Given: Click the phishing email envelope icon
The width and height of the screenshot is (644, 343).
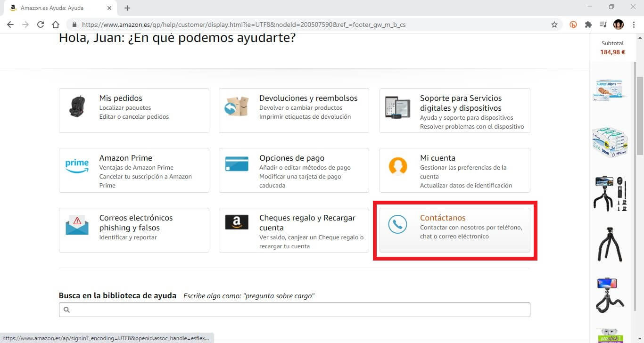Looking at the screenshot, I should tap(77, 225).
